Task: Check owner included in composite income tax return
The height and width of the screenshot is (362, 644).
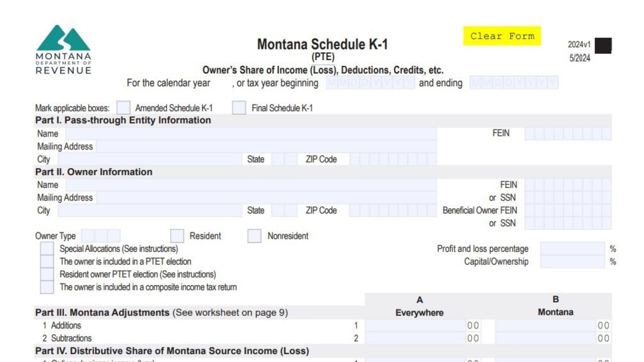Action: coord(46,287)
